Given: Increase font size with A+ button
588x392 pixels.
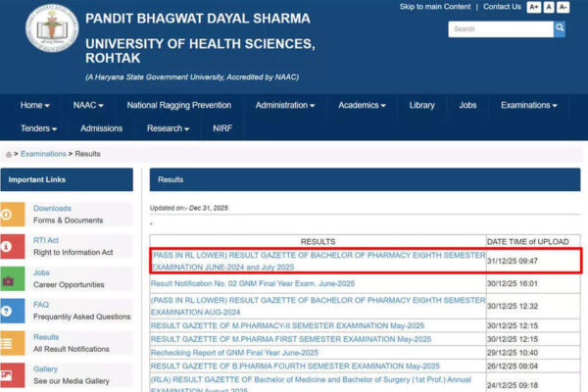Looking at the screenshot, I should (x=534, y=7).
